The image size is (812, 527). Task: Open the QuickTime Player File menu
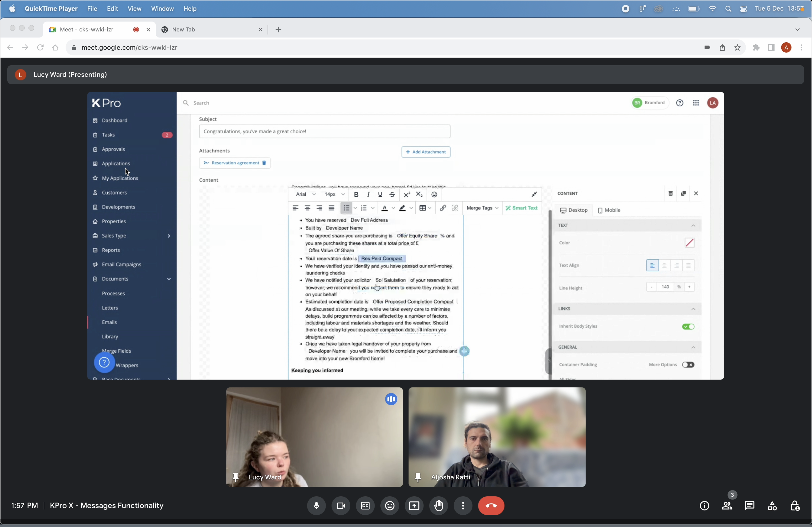[x=92, y=9]
